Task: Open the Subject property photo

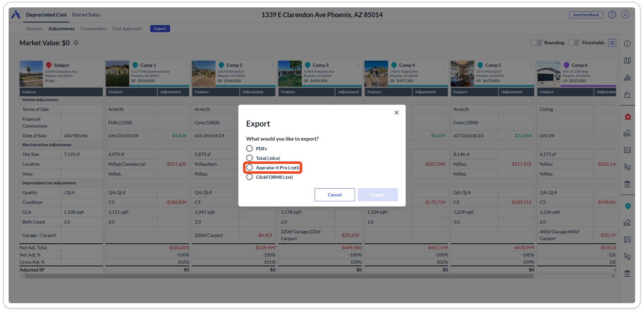Action: (x=31, y=74)
